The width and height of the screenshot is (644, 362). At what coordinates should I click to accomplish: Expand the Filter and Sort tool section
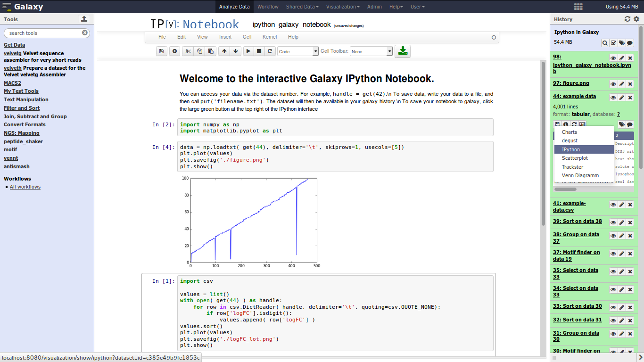[22, 108]
